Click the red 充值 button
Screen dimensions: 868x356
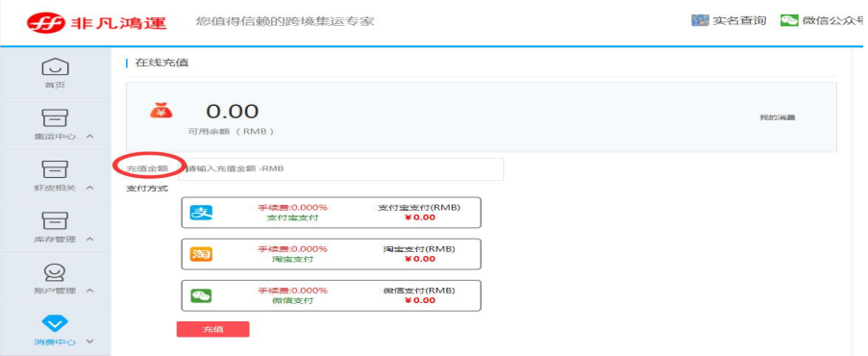pyautogui.click(x=213, y=329)
